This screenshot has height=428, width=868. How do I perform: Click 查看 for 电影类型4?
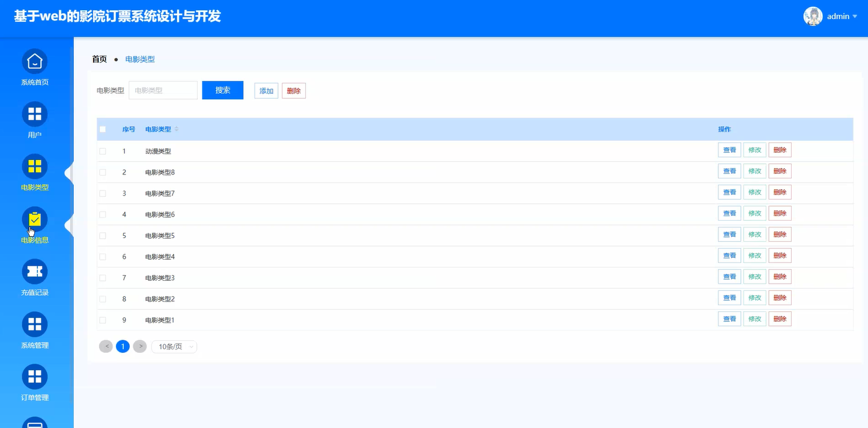[729, 255]
